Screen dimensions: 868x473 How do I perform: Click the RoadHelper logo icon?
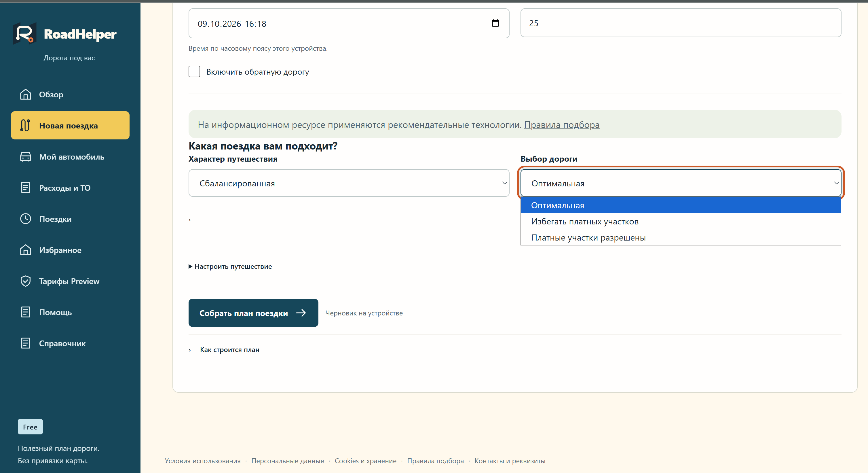[x=24, y=33]
